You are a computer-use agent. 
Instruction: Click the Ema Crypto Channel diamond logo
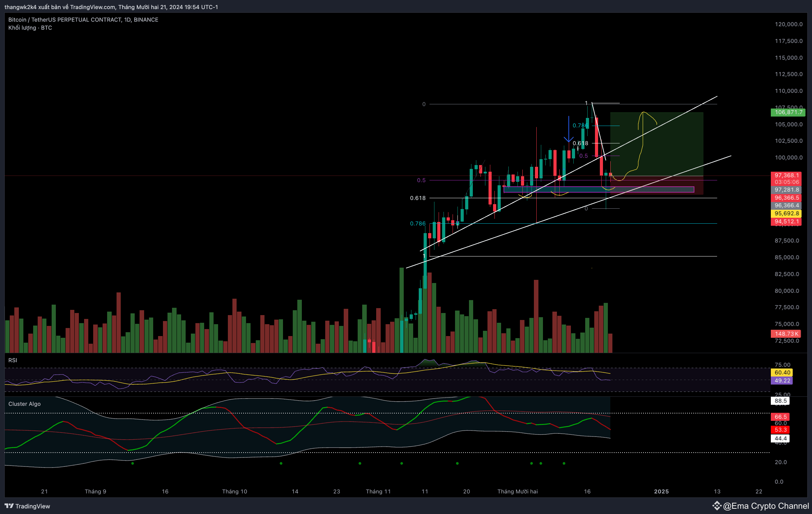[x=718, y=506]
